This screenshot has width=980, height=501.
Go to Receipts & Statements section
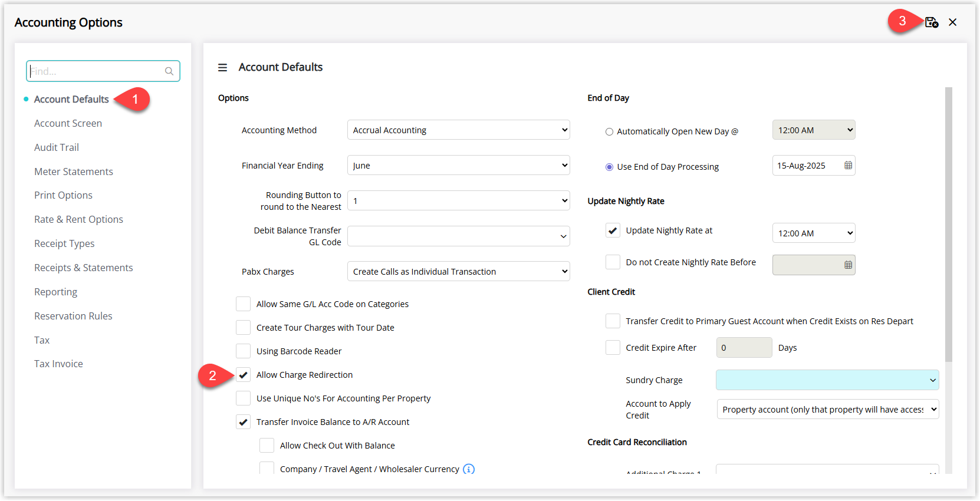coord(84,268)
